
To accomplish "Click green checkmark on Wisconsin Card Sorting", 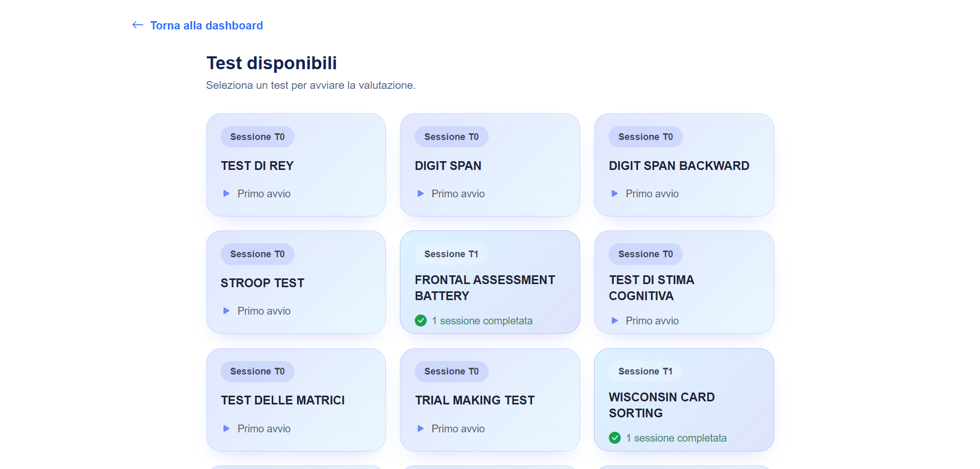I will click(615, 438).
